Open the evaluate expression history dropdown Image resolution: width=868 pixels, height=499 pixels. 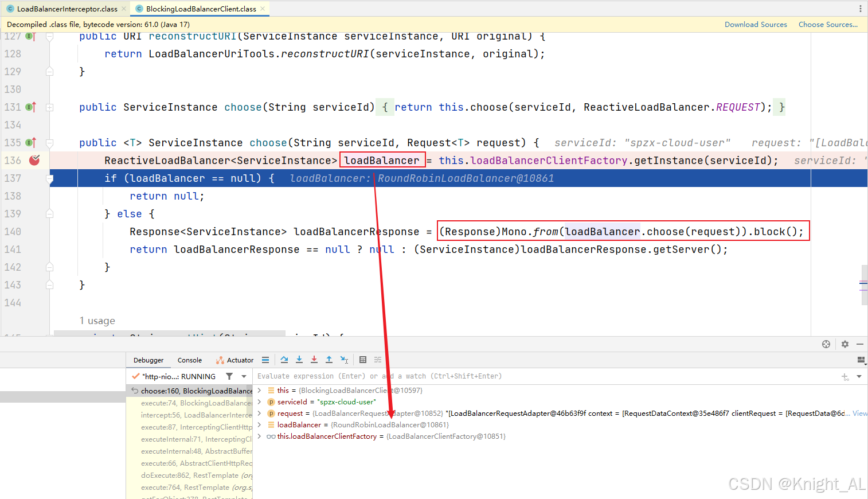pyautogui.click(x=859, y=376)
